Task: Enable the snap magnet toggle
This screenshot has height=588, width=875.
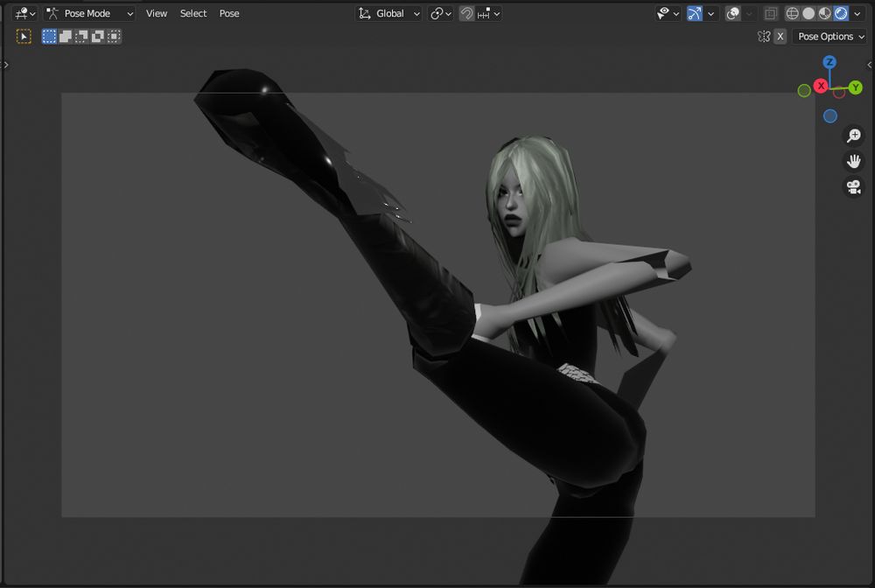Action: [x=467, y=14]
